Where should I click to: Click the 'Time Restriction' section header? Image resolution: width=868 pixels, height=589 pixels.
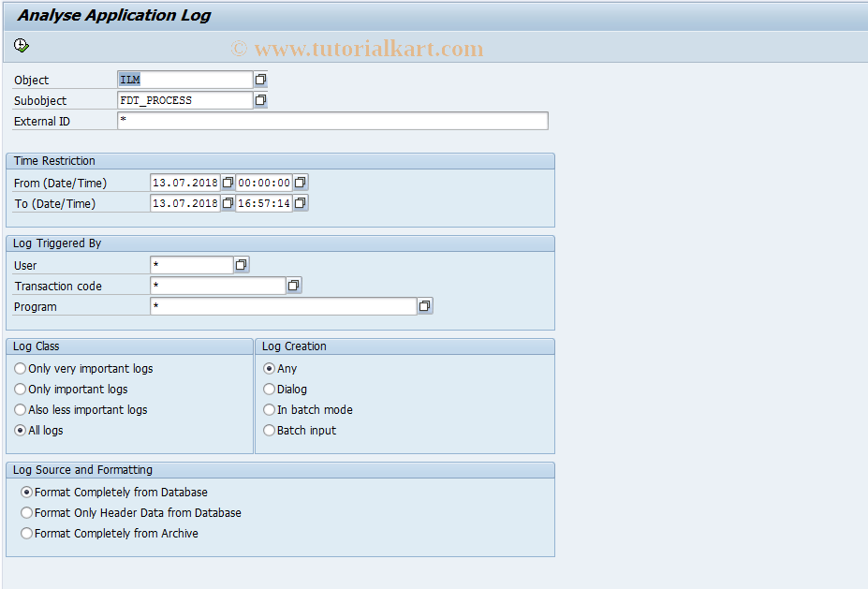tap(54, 160)
